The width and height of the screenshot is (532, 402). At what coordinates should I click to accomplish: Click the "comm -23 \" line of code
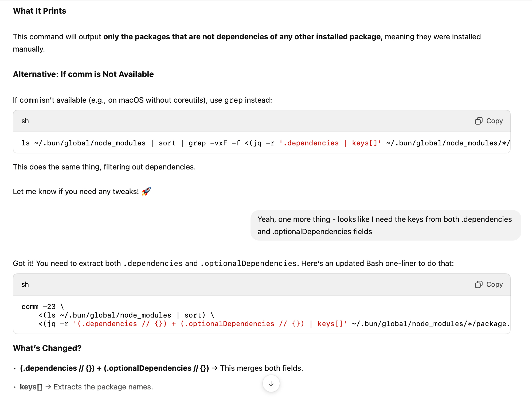coord(43,307)
